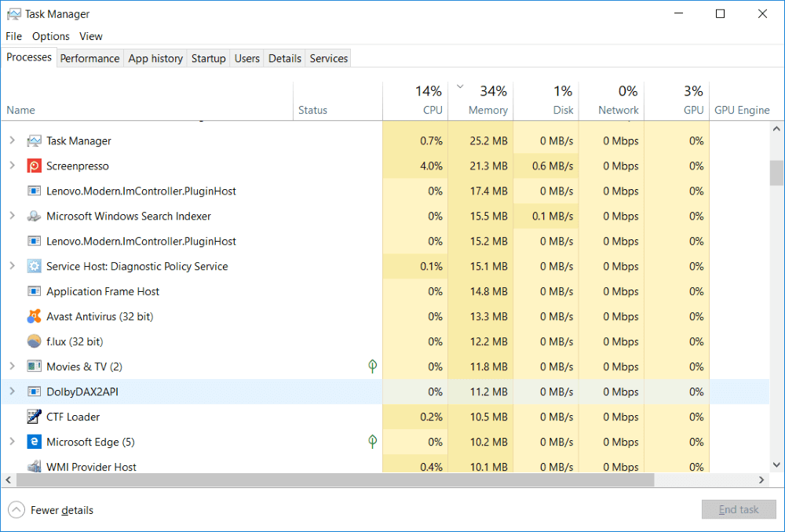Open the Services tab
The width and height of the screenshot is (785, 532).
[x=328, y=59]
